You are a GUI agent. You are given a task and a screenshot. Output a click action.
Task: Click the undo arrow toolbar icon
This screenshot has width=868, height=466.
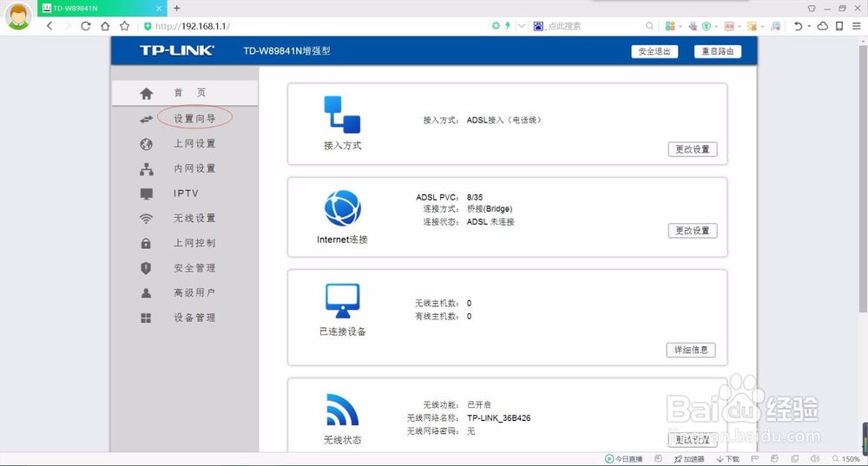coord(798,26)
